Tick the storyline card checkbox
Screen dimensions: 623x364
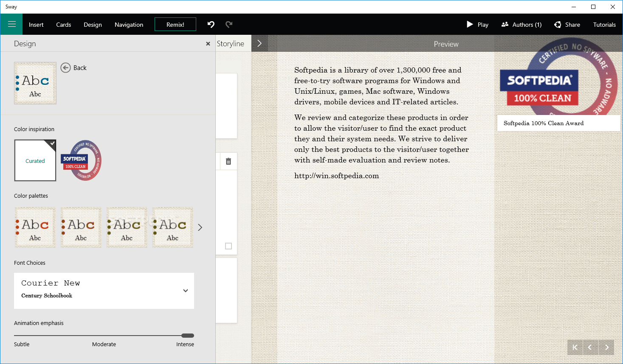(228, 246)
